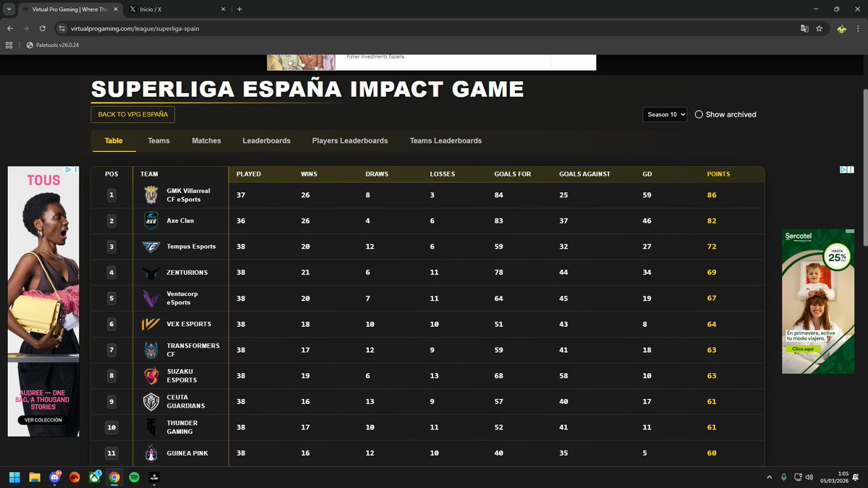Switch to the Matches tab
This screenshot has width=868, height=488.
(x=206, y=141)
